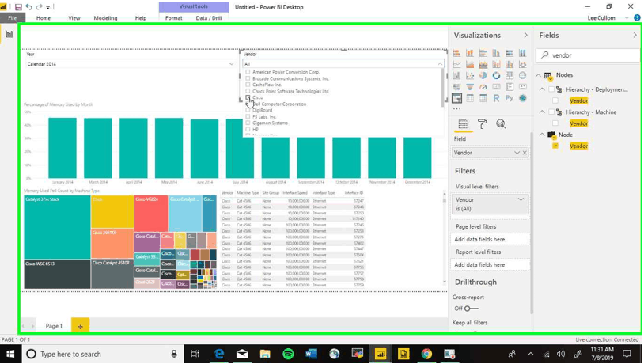Viewport: 644px width, 364px height.
Task: Add a new report page
Action: (80, 326)
